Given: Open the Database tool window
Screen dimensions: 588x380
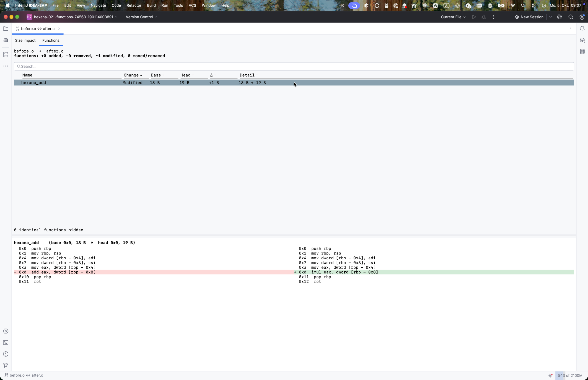Looking at the screenshot, I should coord(582,51).
